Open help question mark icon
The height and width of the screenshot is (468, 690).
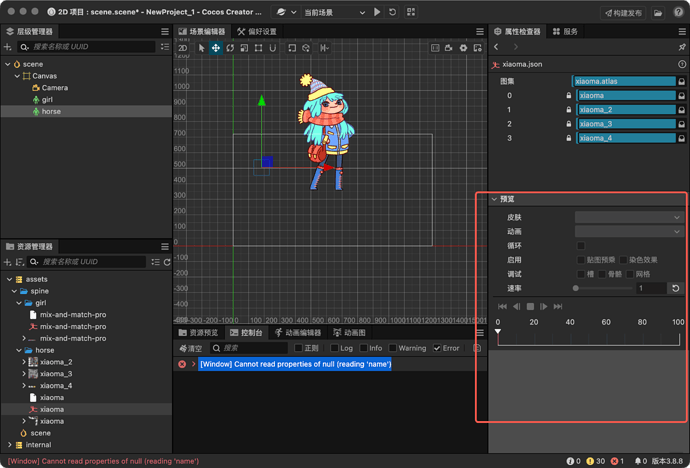pos(679,12)
